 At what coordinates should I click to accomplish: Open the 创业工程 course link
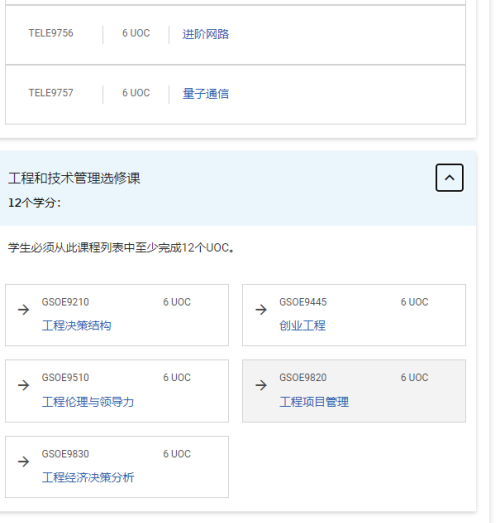click(x=302, y=326)
